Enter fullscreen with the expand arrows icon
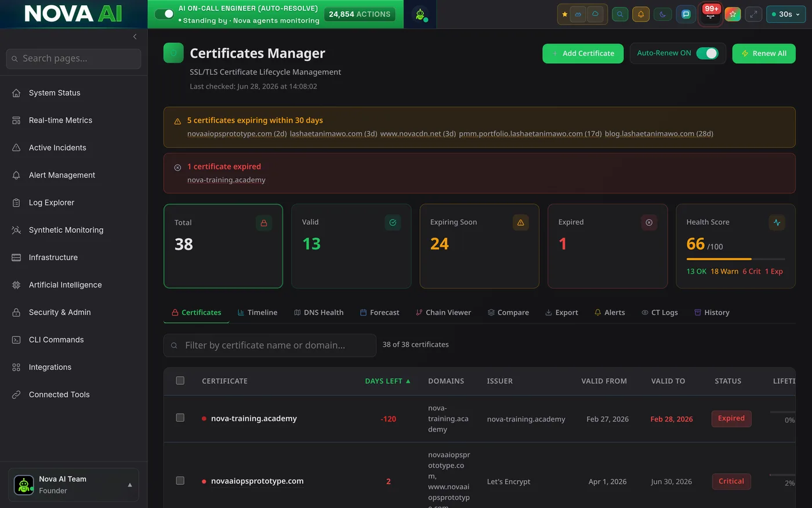Viewport: 812px width, 508px height. pos(753,15)
